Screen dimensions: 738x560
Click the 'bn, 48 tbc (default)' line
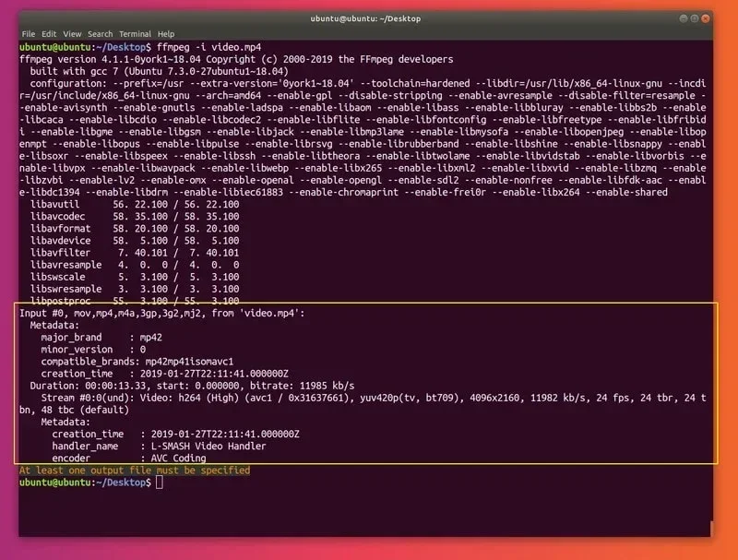point(74,410)
